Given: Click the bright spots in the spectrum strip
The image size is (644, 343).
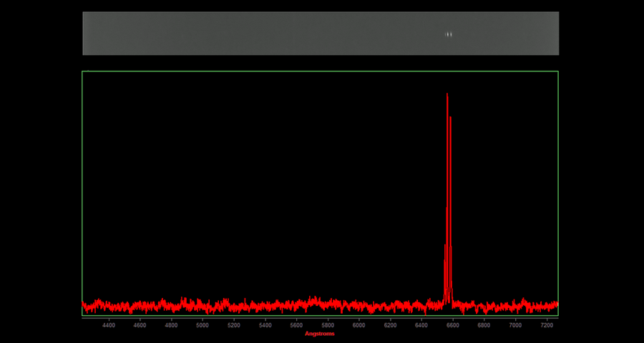Looking at the screenshot, I should (x=449, y=34).
